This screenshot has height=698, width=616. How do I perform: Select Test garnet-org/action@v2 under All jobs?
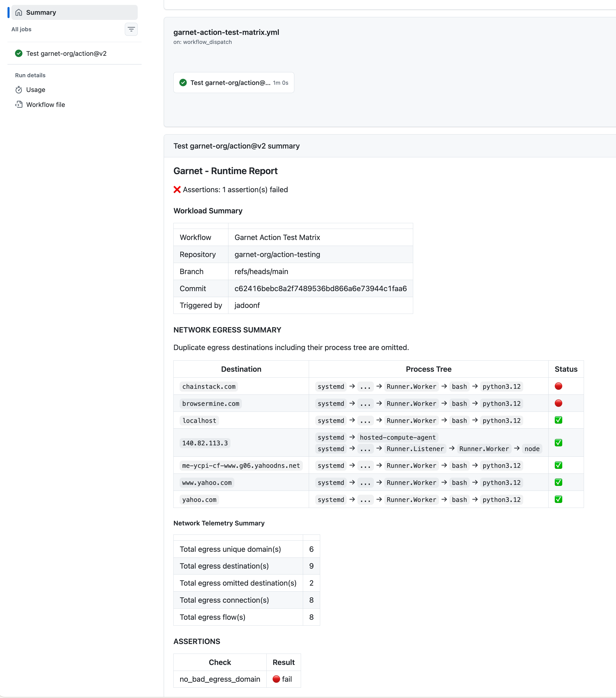(x=66, y=54)
